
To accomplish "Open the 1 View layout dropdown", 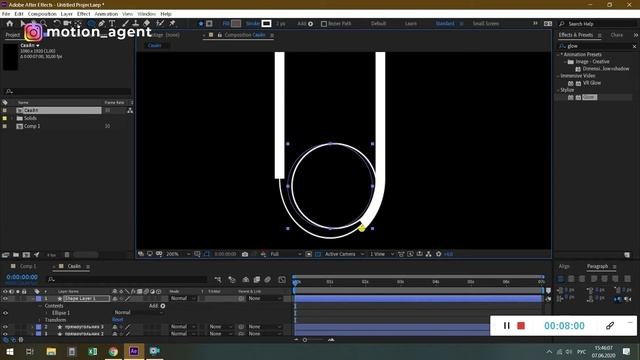I will tap(382, 254).
